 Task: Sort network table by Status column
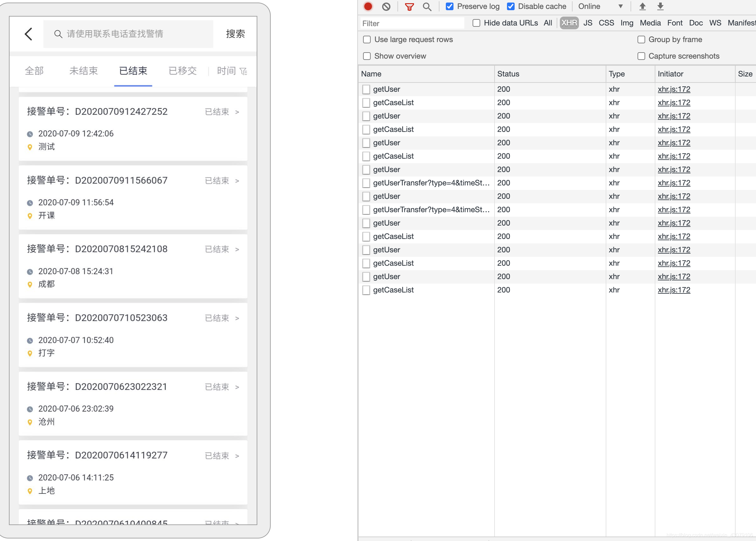point(550,74)
